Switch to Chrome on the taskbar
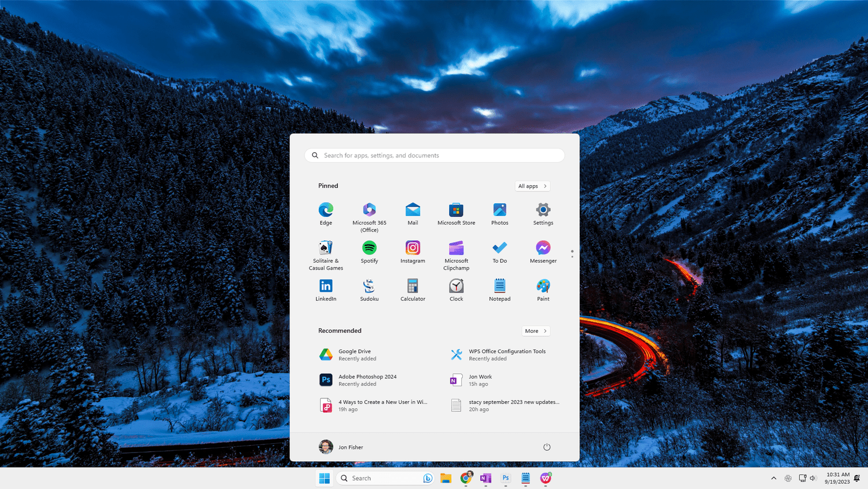The image size is (868, 489). [x=466, y=478]
